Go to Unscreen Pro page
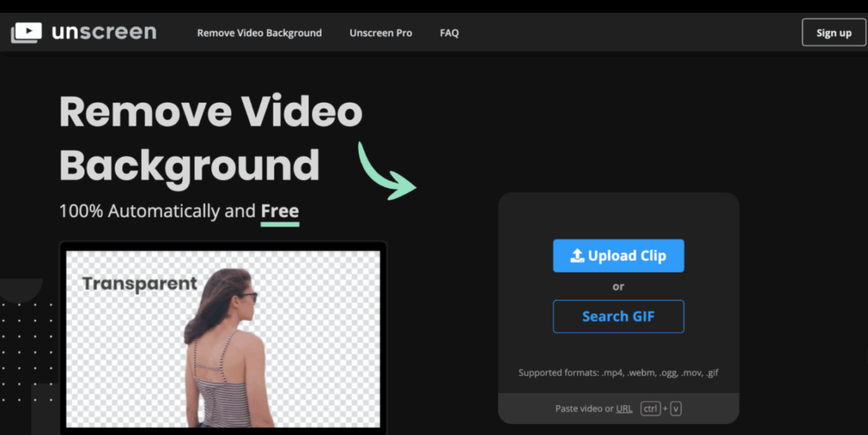This screenshot has width=868, height=435. (380, 33)
